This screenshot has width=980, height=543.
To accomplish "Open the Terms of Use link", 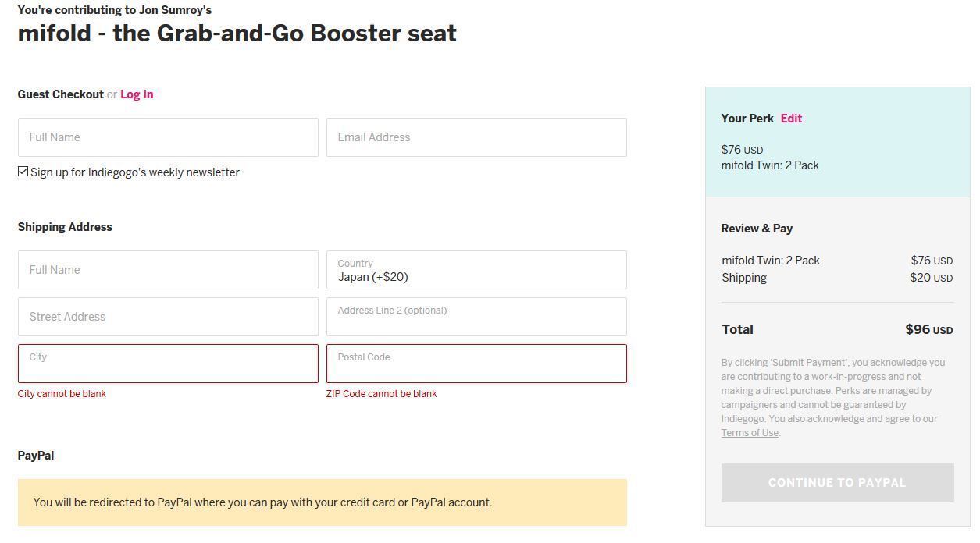I will coord(750,433).
